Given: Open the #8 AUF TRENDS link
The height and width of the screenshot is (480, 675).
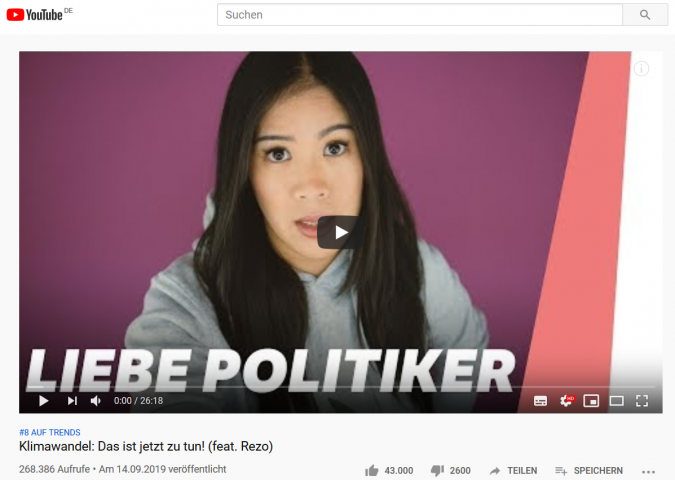Looking at the screenshot, I should (50, 432).
